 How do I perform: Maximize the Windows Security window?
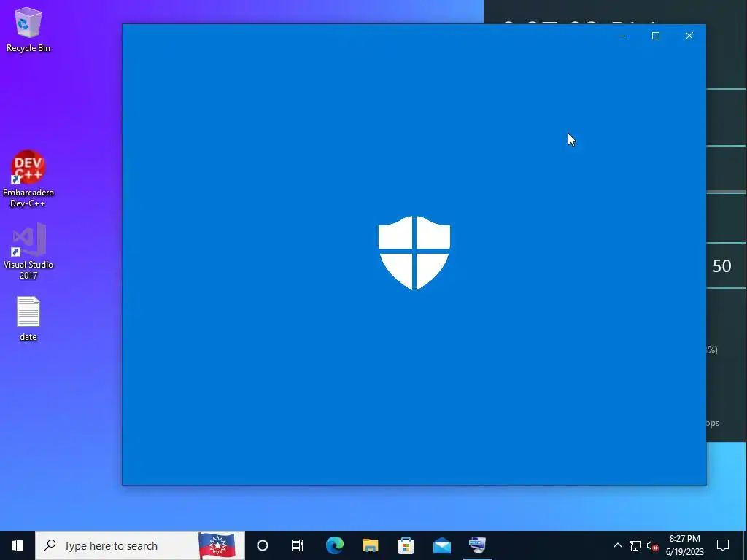coord(656,36)
